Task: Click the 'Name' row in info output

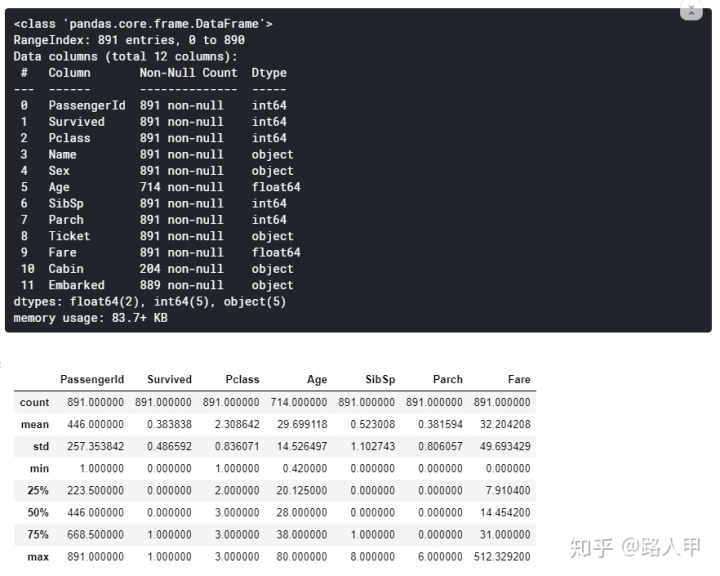Action: tap(157, 154)
